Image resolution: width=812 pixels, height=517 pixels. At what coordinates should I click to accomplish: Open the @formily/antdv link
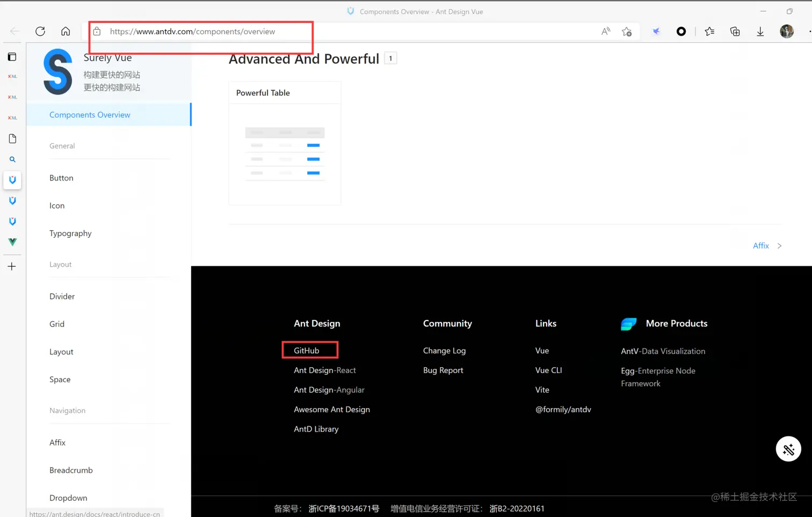click(563, 410)
